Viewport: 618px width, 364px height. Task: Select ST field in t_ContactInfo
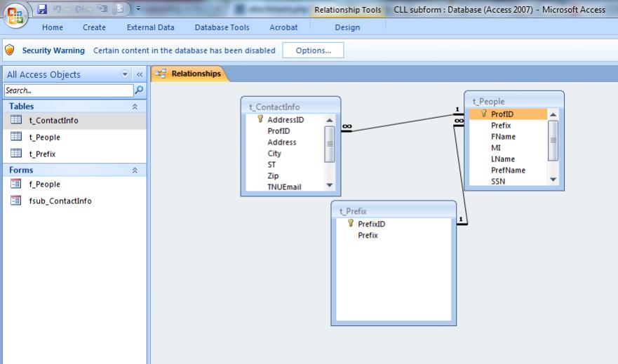coord(271,165)
